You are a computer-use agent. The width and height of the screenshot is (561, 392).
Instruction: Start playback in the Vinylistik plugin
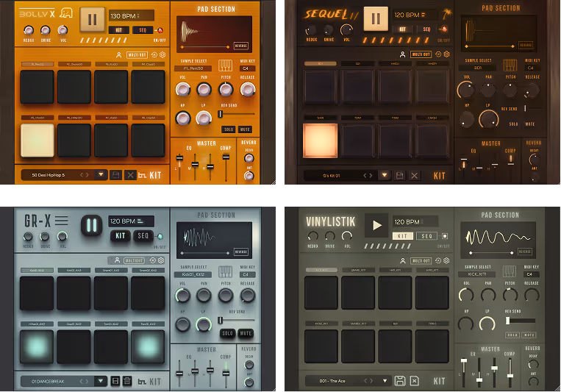(x=376, y=225)
